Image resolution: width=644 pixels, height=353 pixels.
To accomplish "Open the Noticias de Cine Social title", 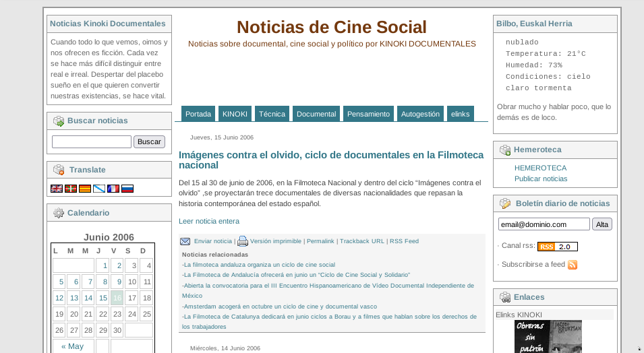I will tap(332, 27).
